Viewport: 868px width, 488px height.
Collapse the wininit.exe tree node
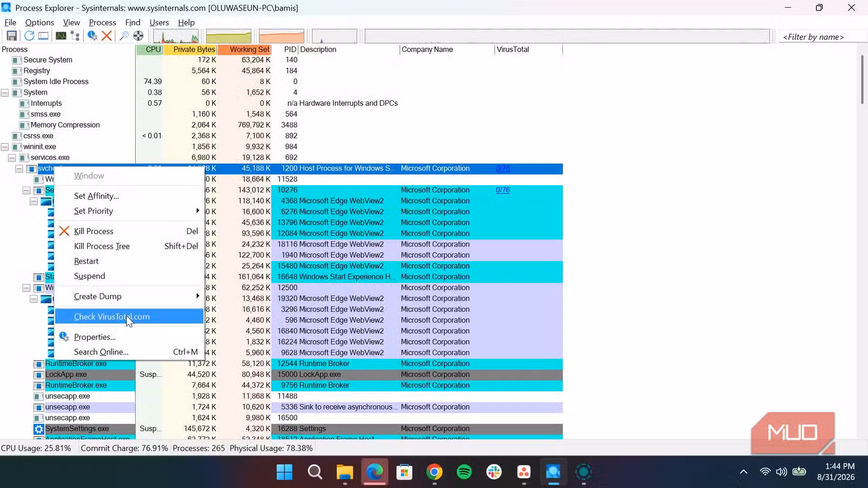[x=5, y=147]
